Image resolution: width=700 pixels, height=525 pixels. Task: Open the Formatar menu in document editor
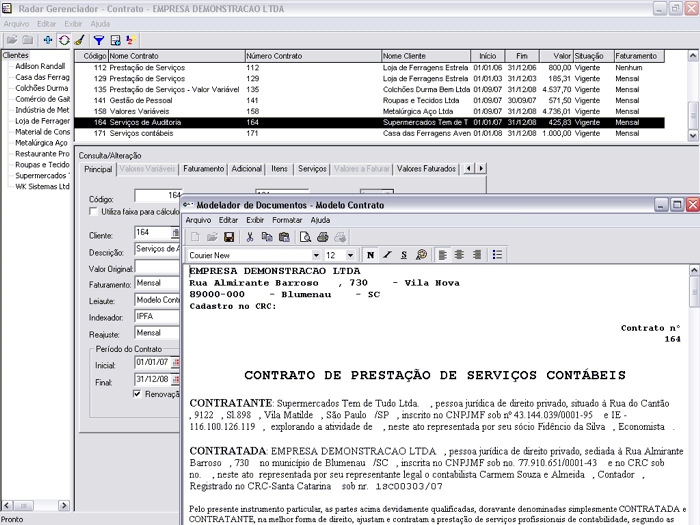coord(287,220)
